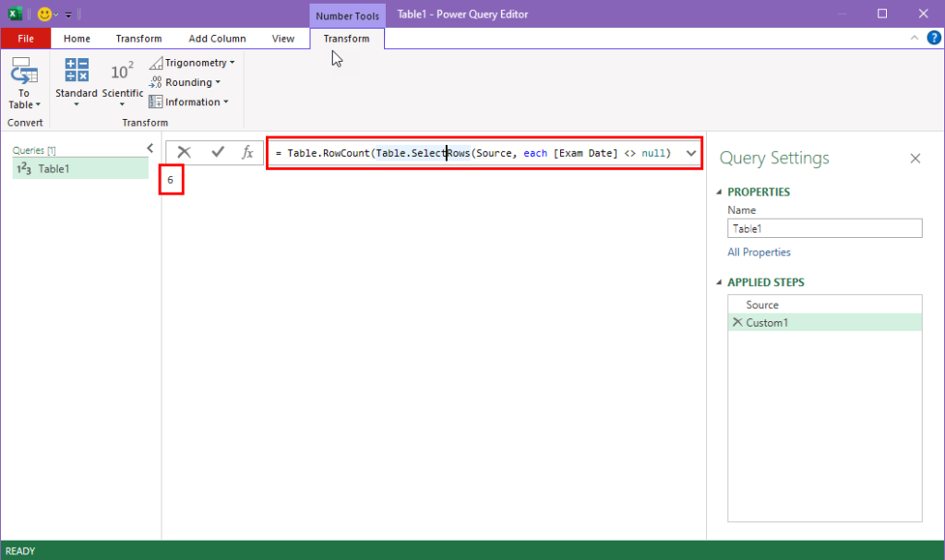Click the fx add step icon

coord(247,152)
